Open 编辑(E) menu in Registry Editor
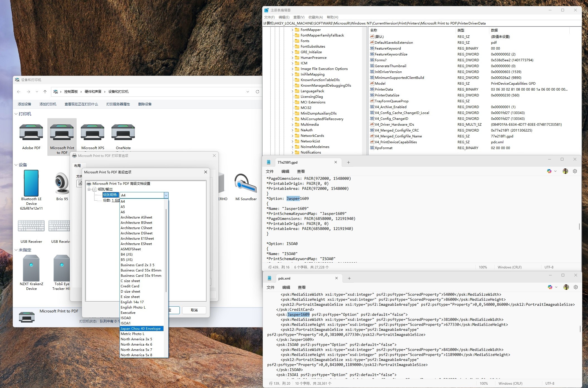588x388 pixels. tap(284, 17)
